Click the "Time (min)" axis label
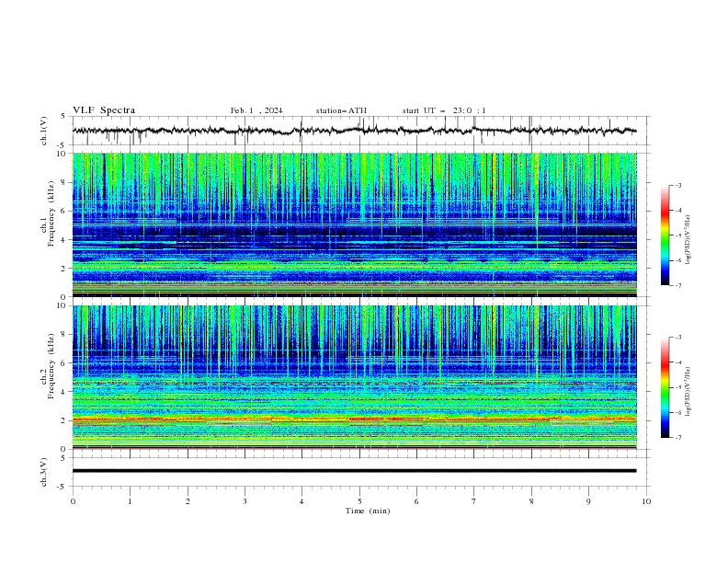Viewport: 728px width, 563px height. pyautogui.click(x=368, y=511)
